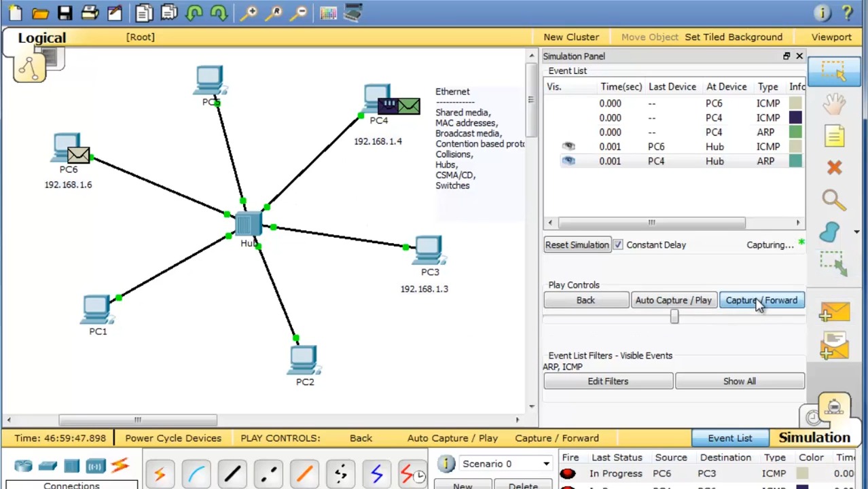Click Auto Capture / Play button
The height and width of the screenshot is (489, 868).
(x=673, y=300)
